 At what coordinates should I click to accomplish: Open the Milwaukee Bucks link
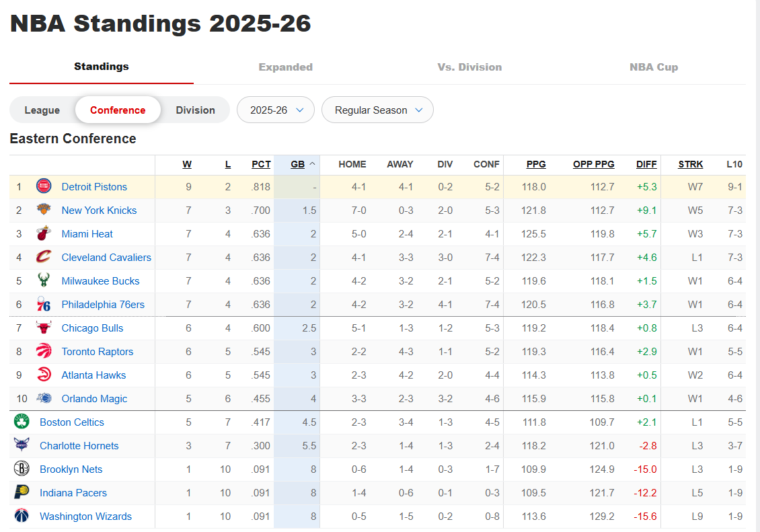tap(100, 280)
